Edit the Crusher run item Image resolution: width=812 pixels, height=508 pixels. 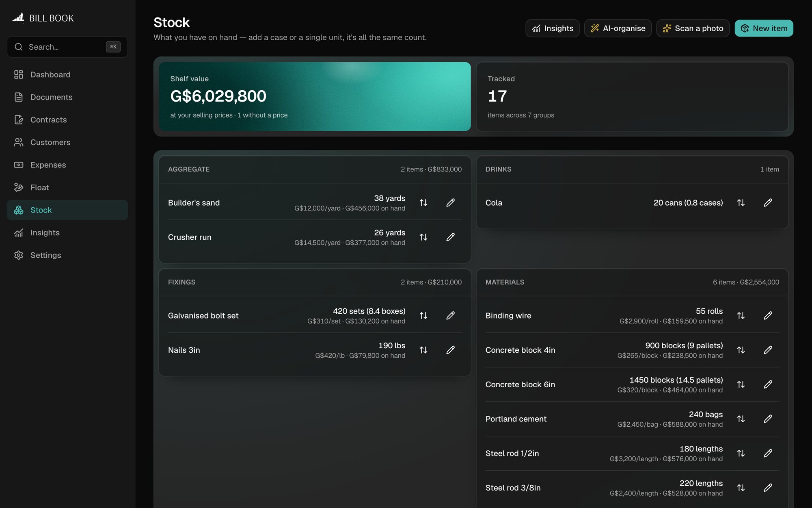451,237
